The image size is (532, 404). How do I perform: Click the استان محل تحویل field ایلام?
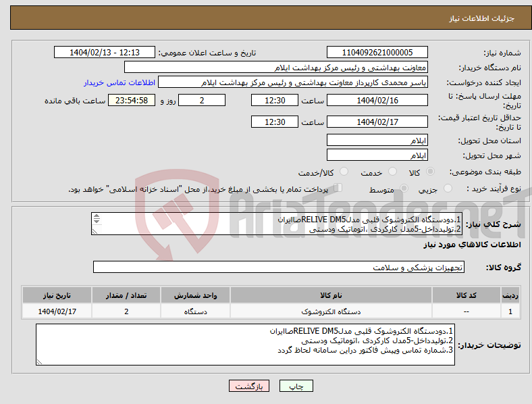click(x=377, y=140)
